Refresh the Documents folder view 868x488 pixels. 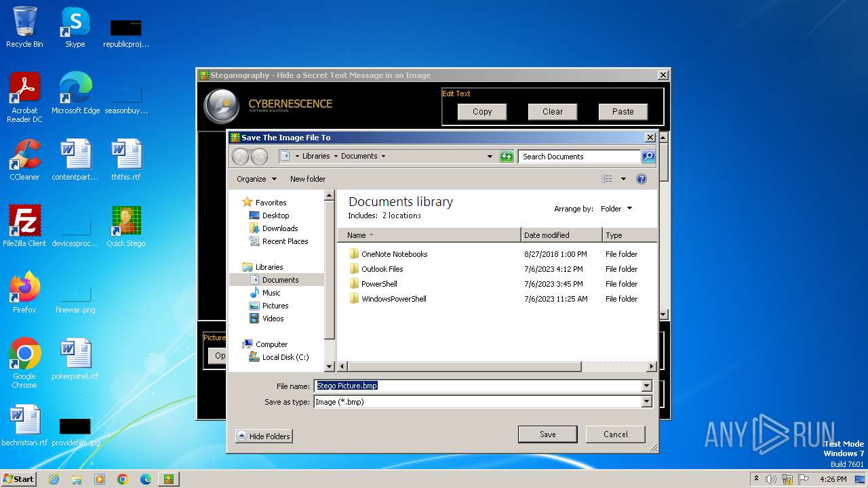[x=507, y=157]
